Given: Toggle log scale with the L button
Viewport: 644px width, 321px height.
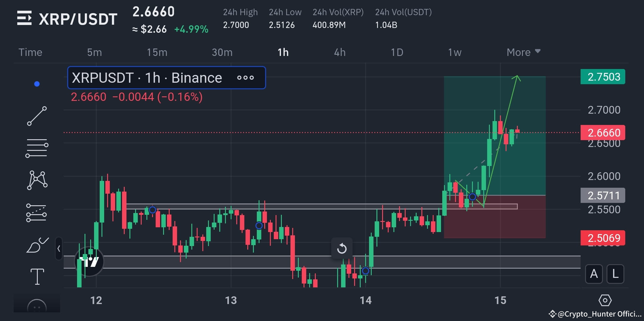Looking at the screenshot, I should pyautogui.click(x=615, y=274).
